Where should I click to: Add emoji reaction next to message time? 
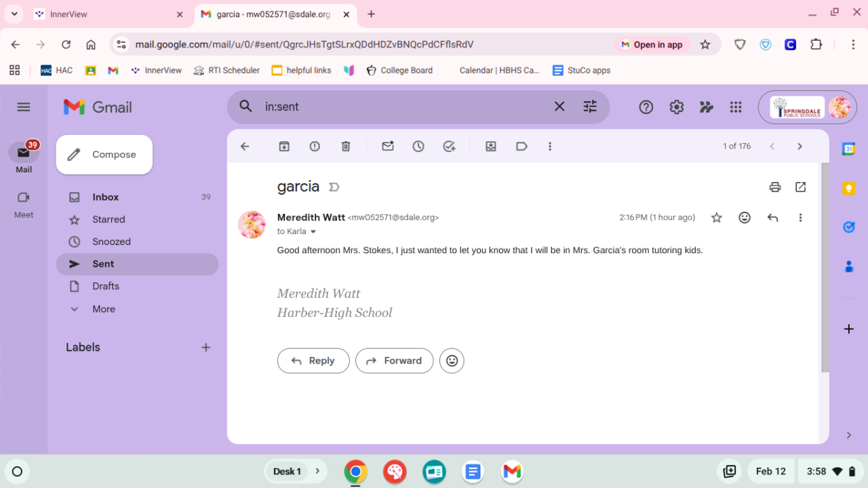pos(745,218)
